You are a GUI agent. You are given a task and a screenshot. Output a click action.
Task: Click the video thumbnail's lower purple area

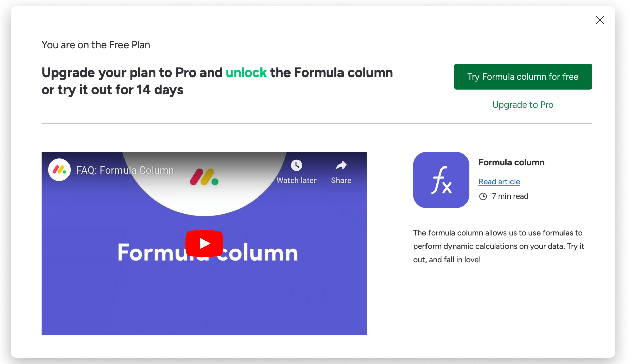click(x=204, y=300)
